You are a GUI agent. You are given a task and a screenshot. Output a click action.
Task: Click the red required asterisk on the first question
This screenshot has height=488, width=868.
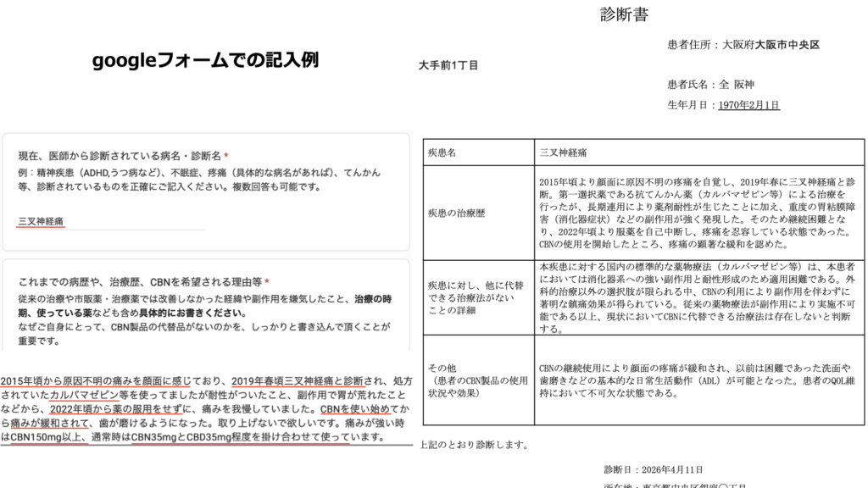pyautogui.click(x=225, y=152)
